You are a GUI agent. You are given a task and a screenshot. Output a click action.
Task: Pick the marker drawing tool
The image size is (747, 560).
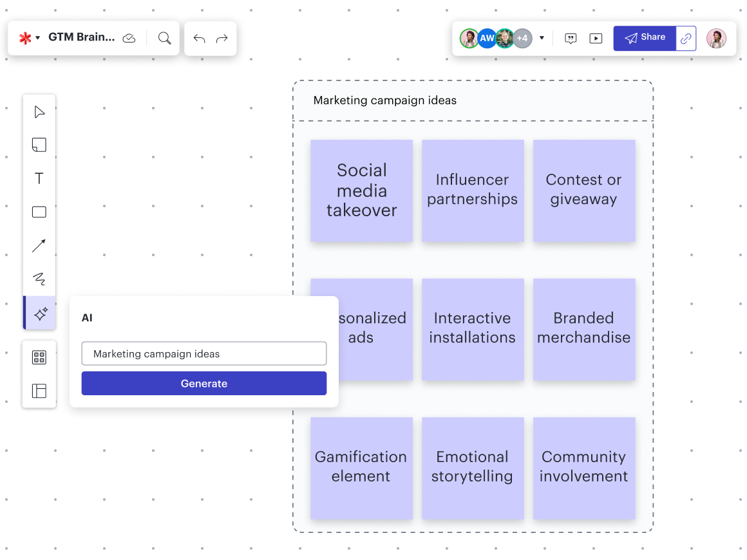coord(39,279)
